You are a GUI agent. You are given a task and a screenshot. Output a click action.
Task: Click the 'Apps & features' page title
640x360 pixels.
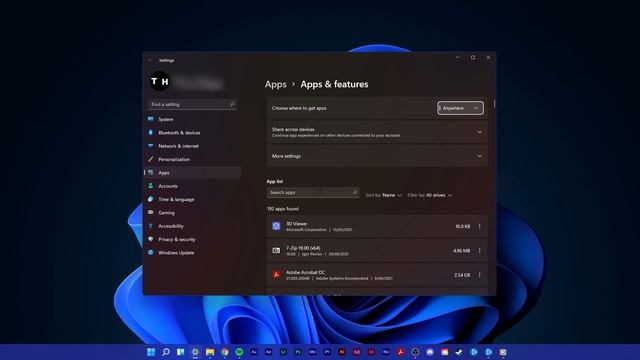click(x=334, y=84)
